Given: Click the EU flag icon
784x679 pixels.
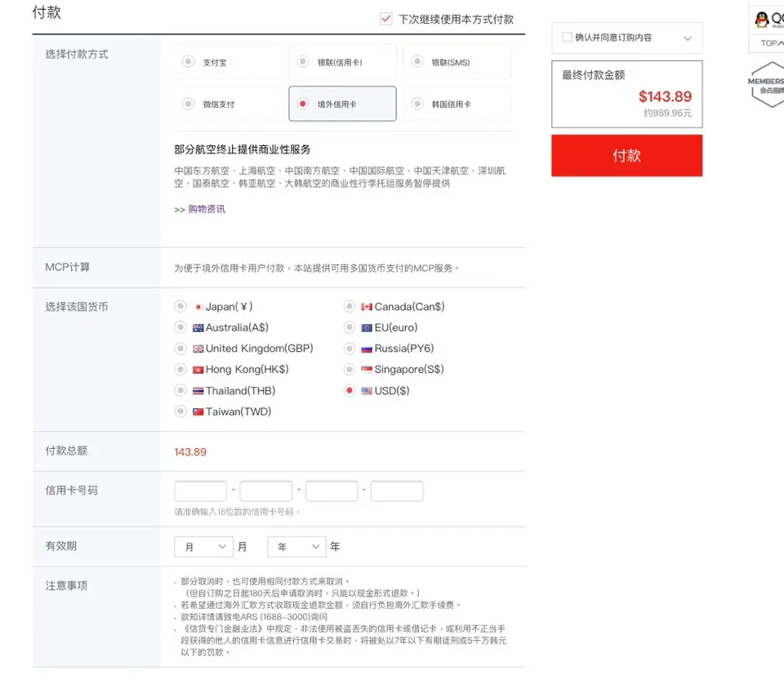Looking at the screenshot, I should point(367,328).
